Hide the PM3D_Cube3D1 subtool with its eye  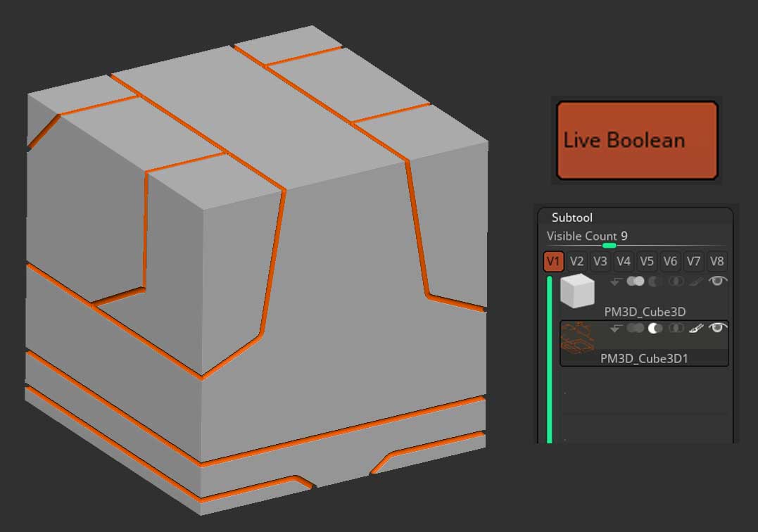pyautogui.click(x=717, y=328)
